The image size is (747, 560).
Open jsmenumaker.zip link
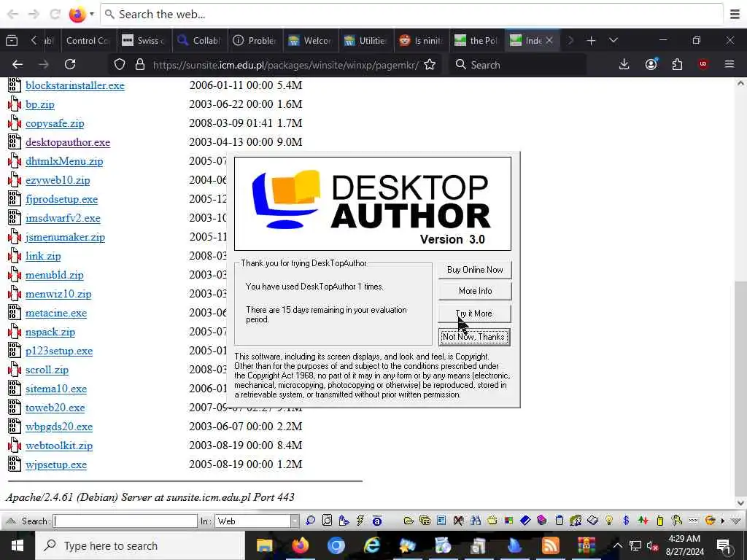[x=65, y=237]
